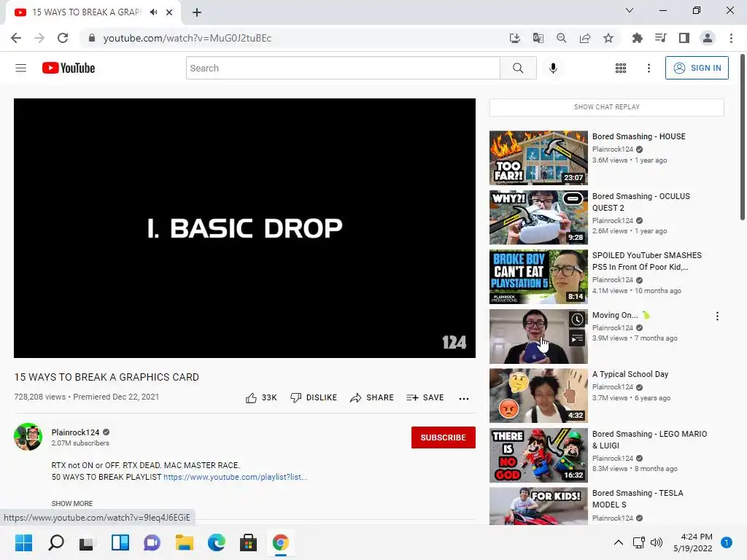The width and height of the screenshot is (747, 560).
Task: Open Bored Smashing LEGO MARIO thumbnail
Action: 538,455
